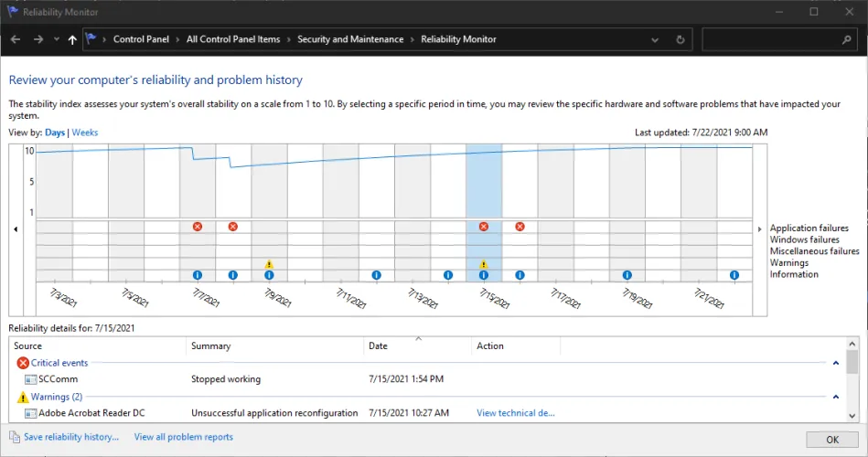The height and width of the screenshot is (457, 868).
Task: Click the back navigation arrow
Action: (x=15, y=40)
